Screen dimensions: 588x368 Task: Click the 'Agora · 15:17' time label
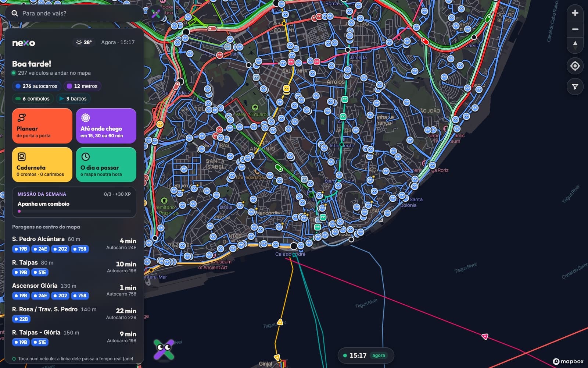(x=118, y=42)
